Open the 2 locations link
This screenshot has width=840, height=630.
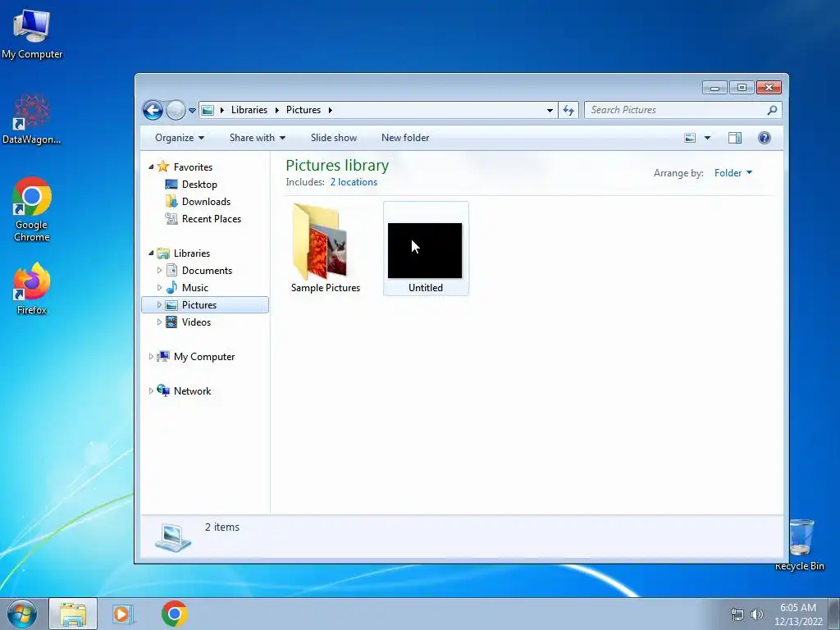(354, 182)
